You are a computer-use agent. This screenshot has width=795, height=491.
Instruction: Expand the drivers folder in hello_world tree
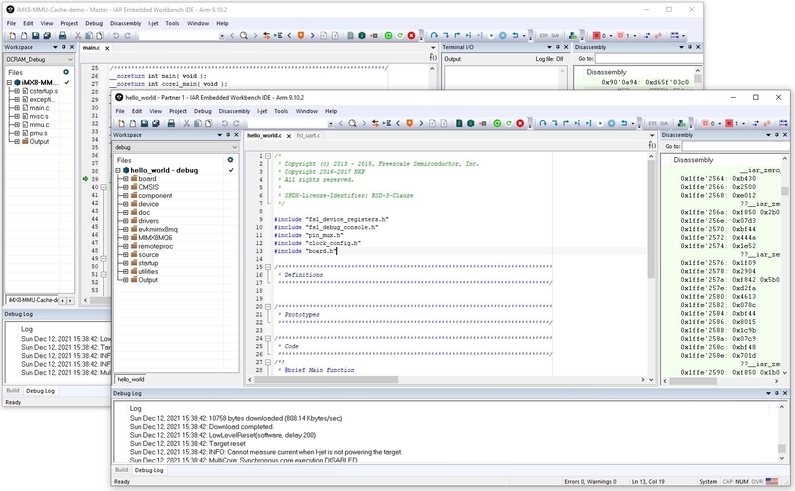[x=126, y=221]
